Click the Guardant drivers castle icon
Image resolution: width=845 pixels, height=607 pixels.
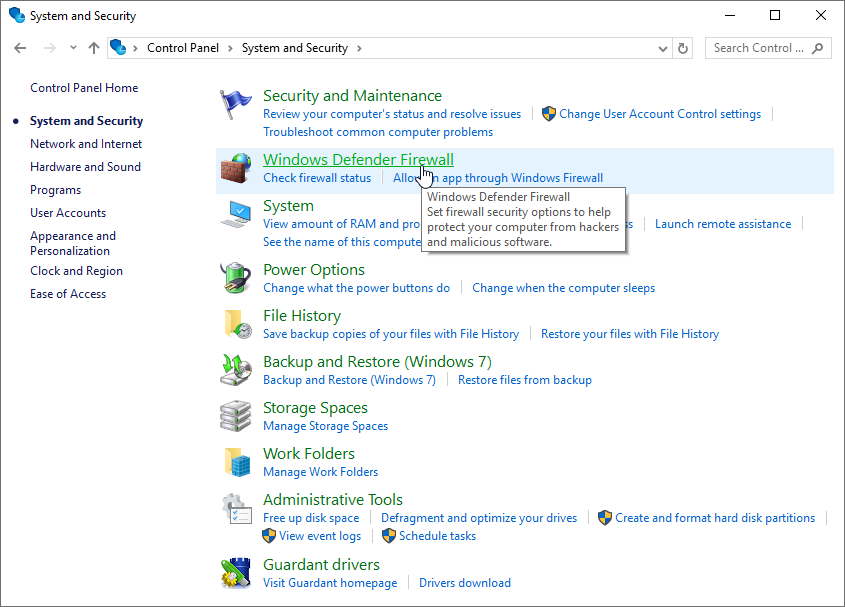(x=236, y=573)
